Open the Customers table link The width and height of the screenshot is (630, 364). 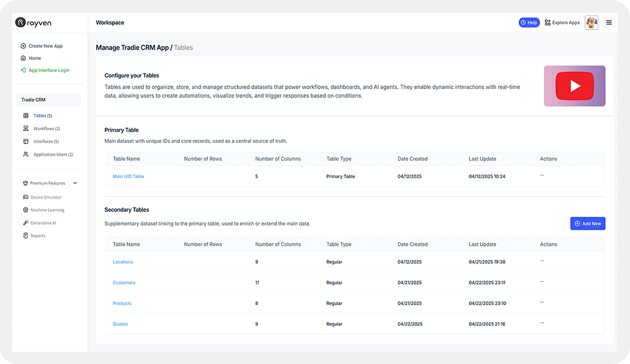tap(124, 283)
